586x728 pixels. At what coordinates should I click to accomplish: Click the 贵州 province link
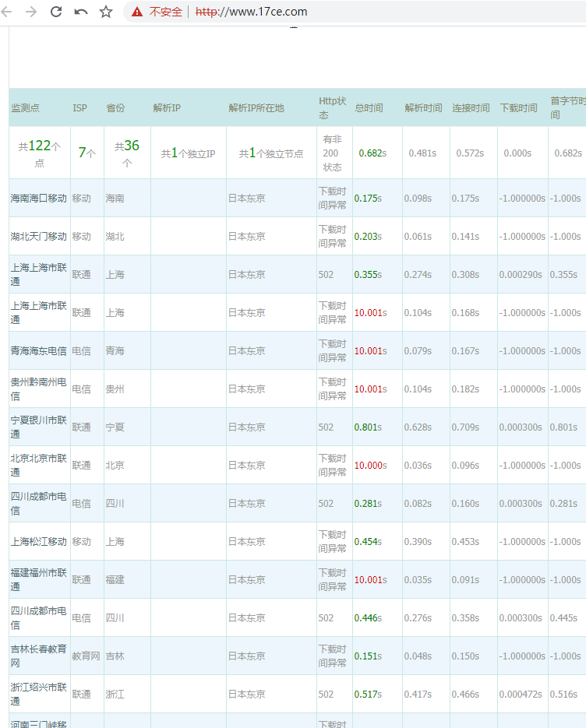point(115,389)
